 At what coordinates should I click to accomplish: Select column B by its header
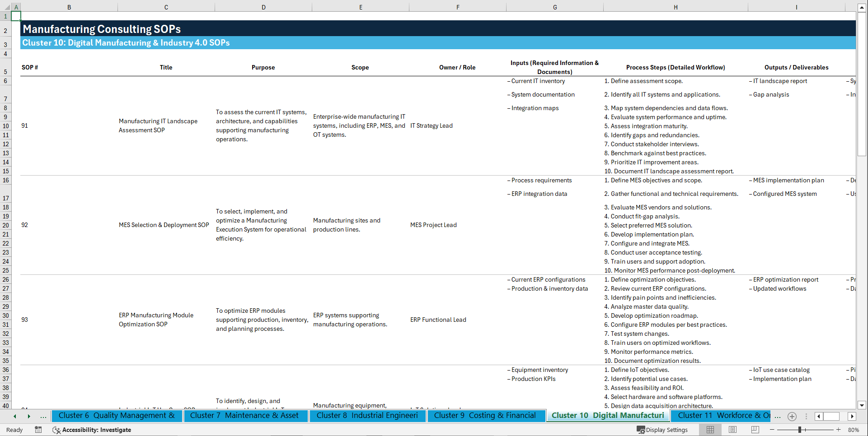pos(69,7)
